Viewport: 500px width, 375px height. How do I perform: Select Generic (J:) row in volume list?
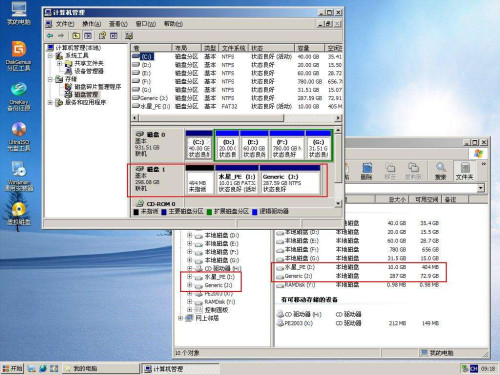coord(236,98)
